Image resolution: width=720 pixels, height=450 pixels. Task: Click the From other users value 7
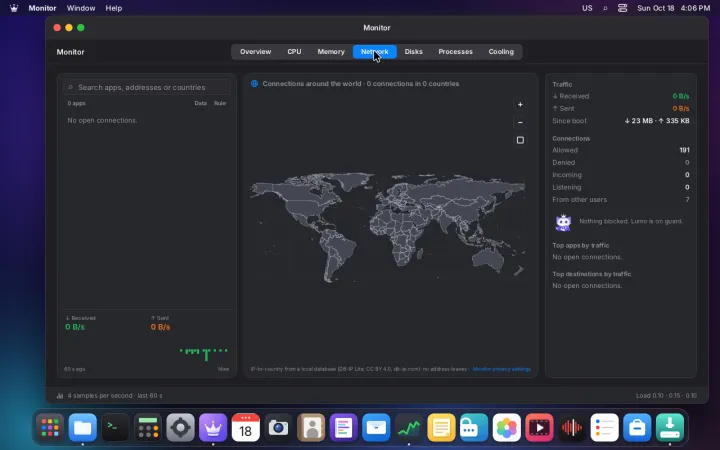687,200
